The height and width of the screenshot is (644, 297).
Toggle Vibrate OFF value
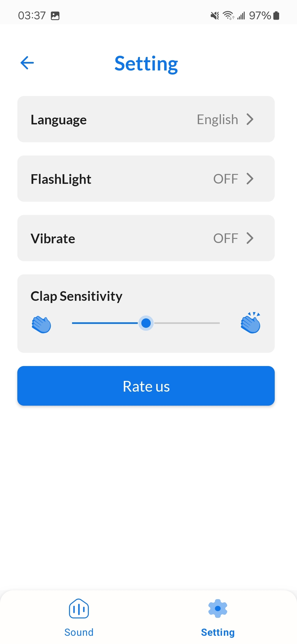pyautogui.click(x=226, y=238)
